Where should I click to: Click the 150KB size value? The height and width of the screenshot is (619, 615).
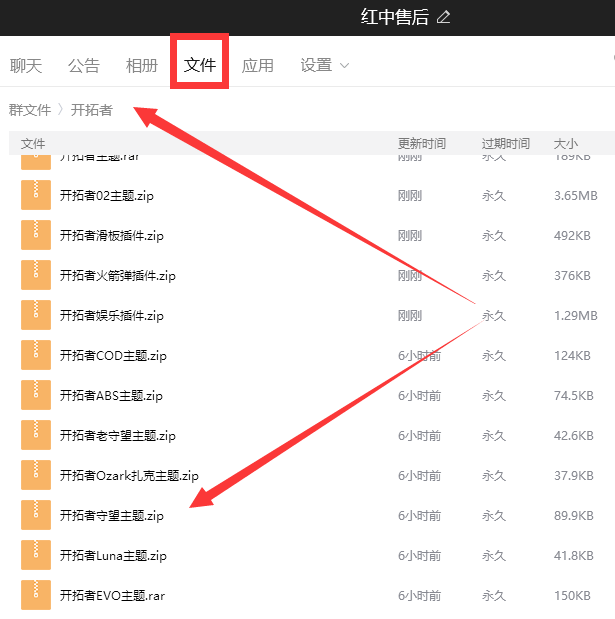572,595
